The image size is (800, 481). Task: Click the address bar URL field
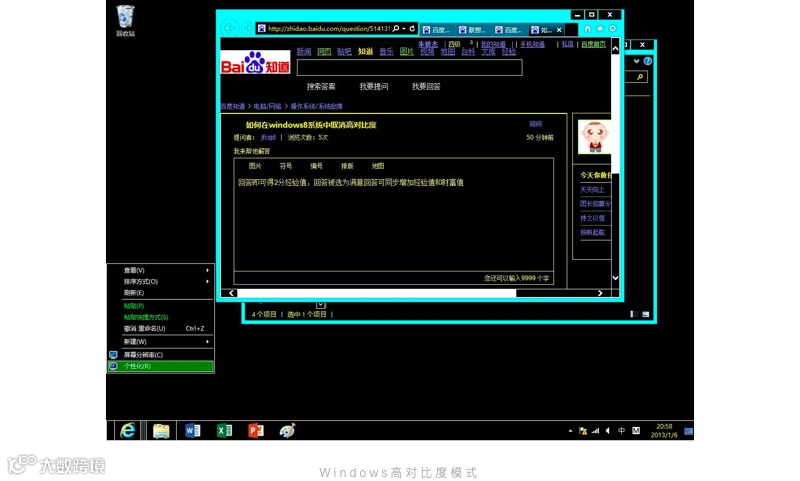[329, 29]
